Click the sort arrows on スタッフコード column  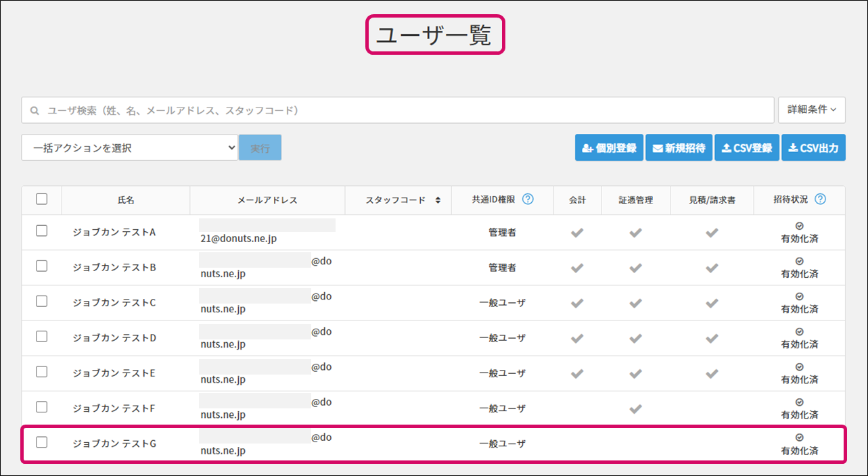point(438,200)
